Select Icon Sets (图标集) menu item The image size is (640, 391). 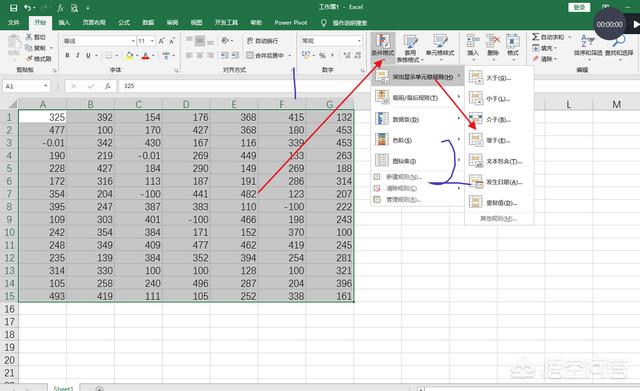click(418, 161)
